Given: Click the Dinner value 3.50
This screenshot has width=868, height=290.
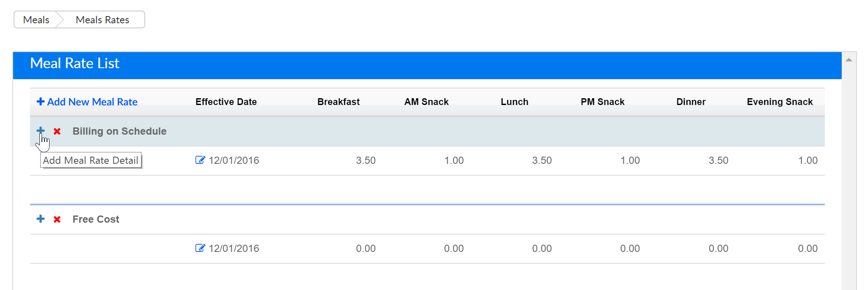Looking at the screenshot, I should [x=718, y=160].
